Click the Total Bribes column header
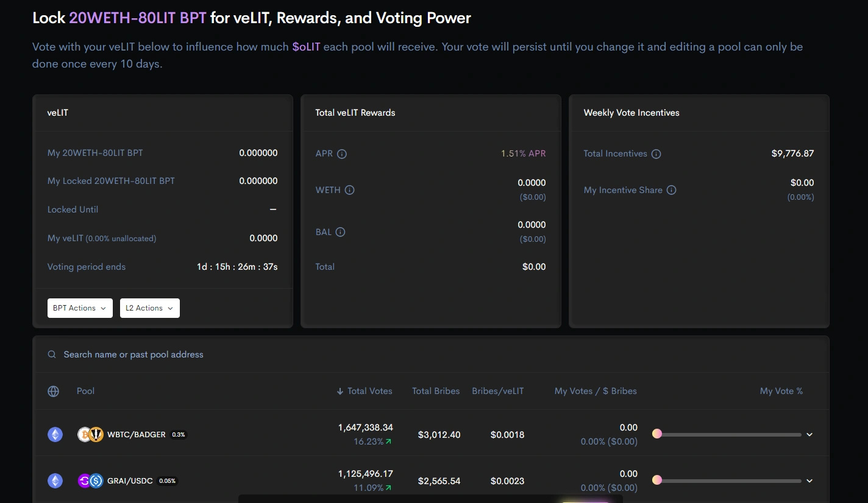The height and width of the screenshot is (503, 868). (436, 391)
